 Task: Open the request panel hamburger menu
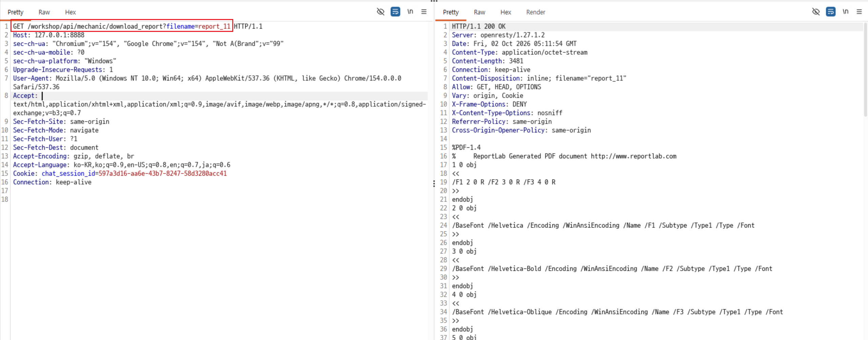pos(424,12)
